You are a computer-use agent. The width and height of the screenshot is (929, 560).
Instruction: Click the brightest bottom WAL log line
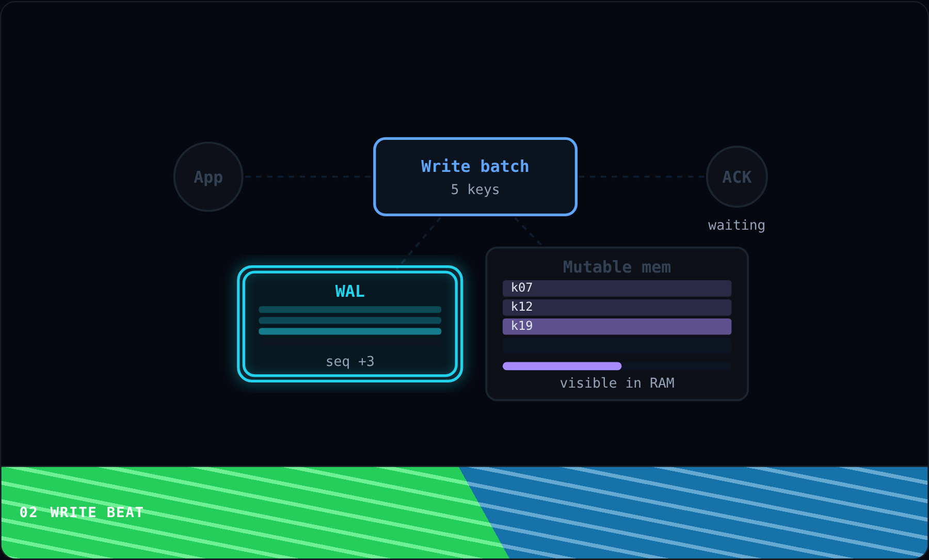pyautogui.click(x=350, y=331)
